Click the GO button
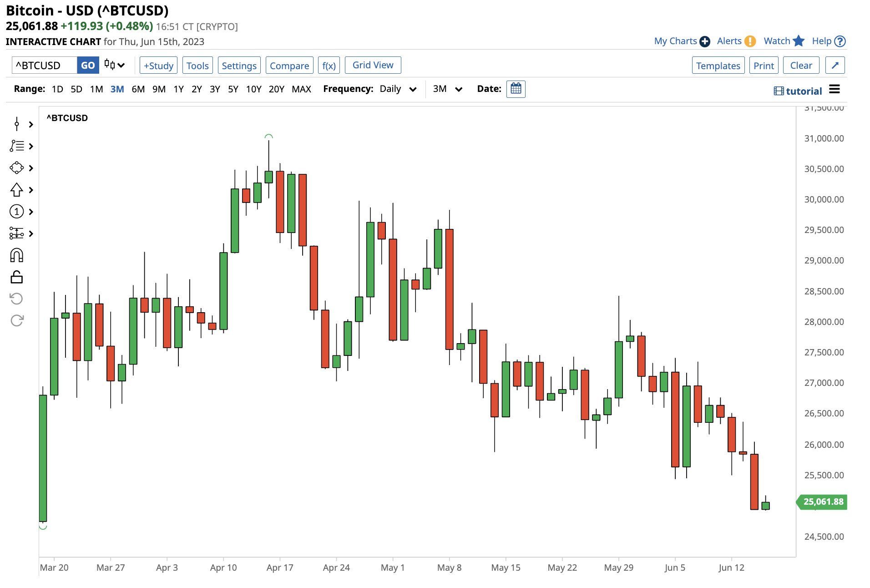The image size is (870, 588). 88,65
